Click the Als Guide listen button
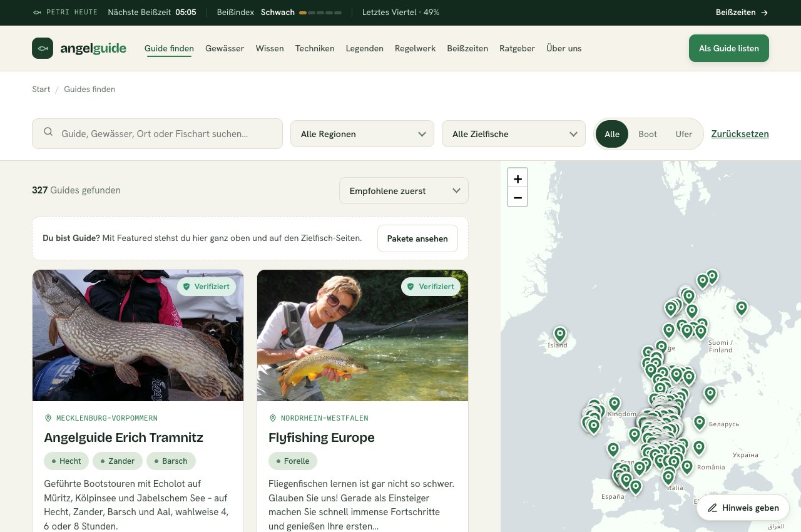801x532 pixels. coord(729,48)
